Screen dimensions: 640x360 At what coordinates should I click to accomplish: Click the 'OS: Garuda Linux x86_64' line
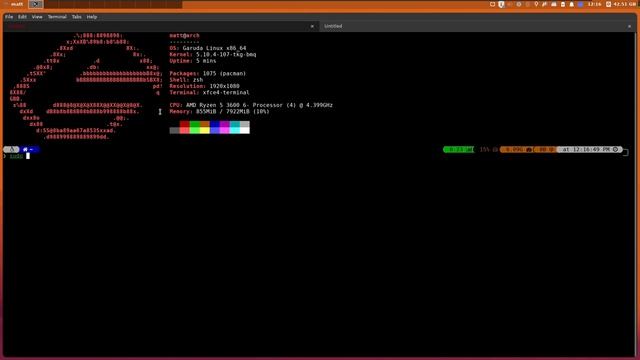[x=208, y=48]
